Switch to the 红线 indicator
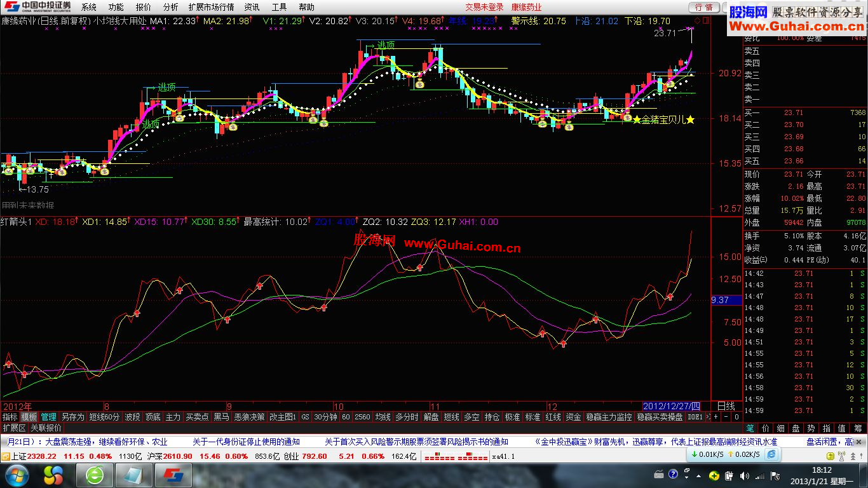868x488 pixels. click(x=553, y=417)
